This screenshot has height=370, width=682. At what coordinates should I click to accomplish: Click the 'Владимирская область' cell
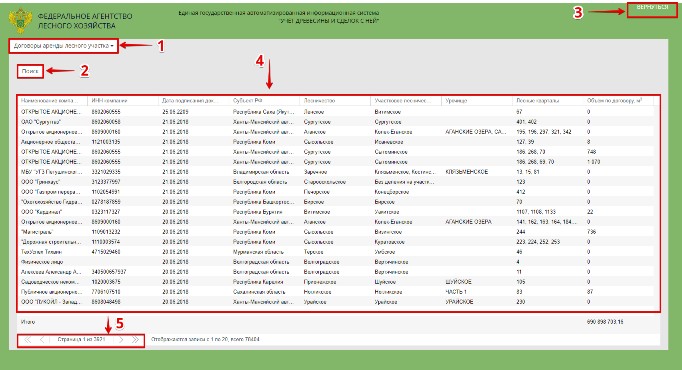pyautogui.click(x=261, y=172)
